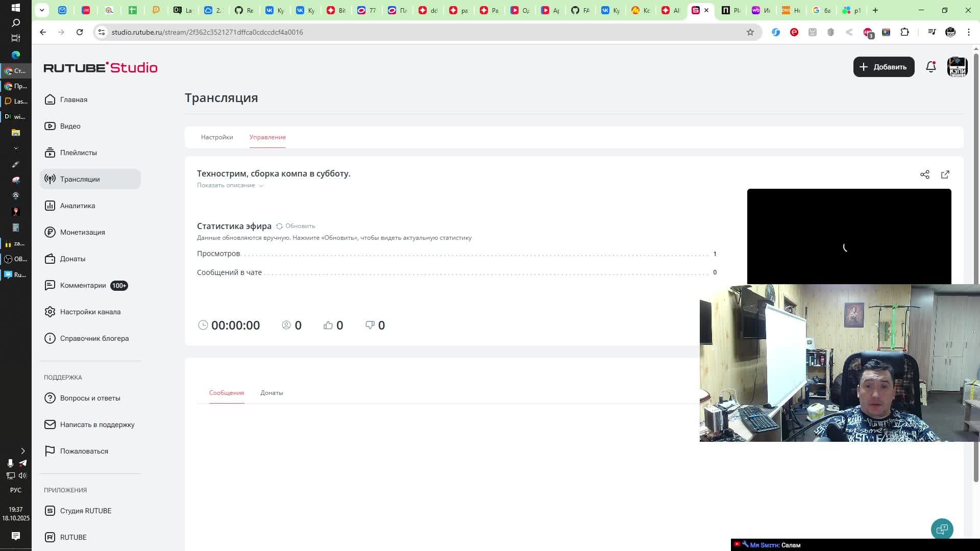
Task: Click the stream preview player
Action: click(848, 236)
